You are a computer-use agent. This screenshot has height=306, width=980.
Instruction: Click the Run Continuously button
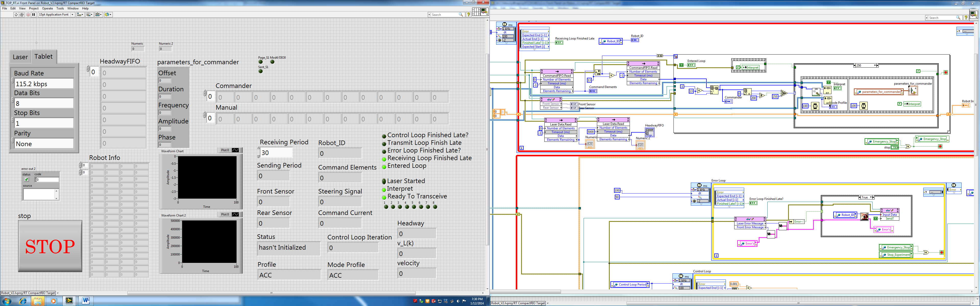tap(22, 15)
